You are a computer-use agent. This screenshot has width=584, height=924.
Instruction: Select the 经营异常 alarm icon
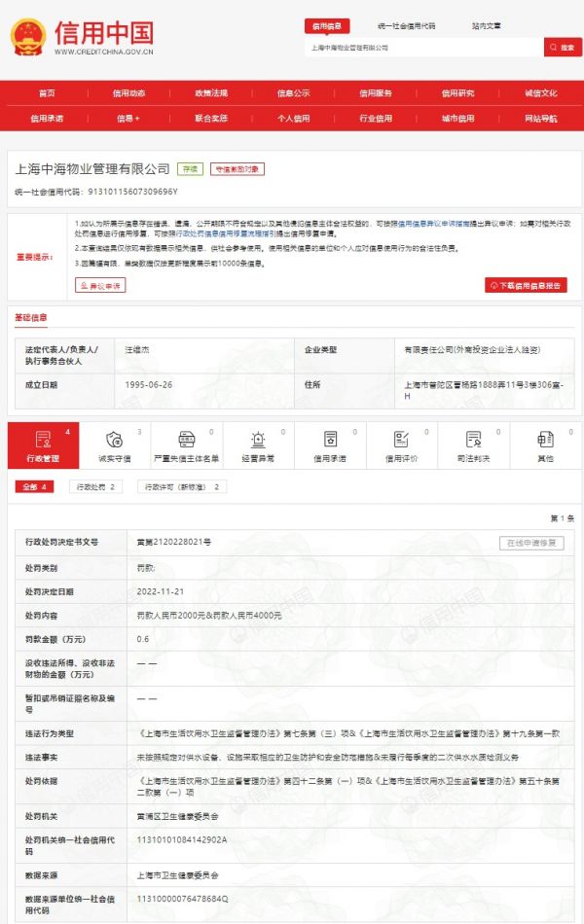[258, 440]
